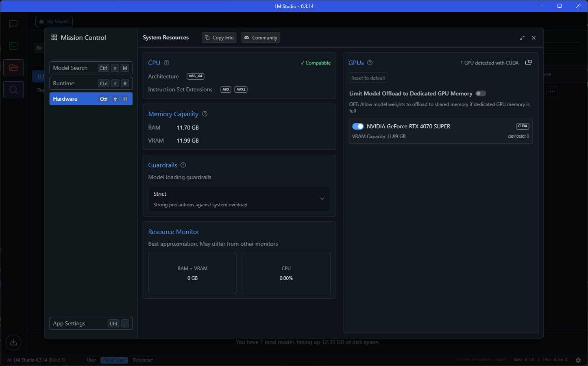Click the Copy Info button
588x366 pixels.
tap(219, 37)
